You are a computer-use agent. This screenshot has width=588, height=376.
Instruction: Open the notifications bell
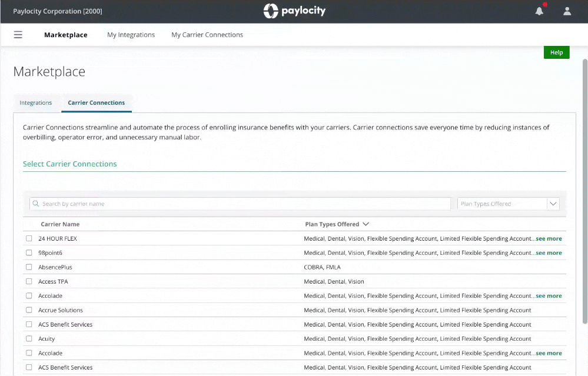[x=539, y=11]
